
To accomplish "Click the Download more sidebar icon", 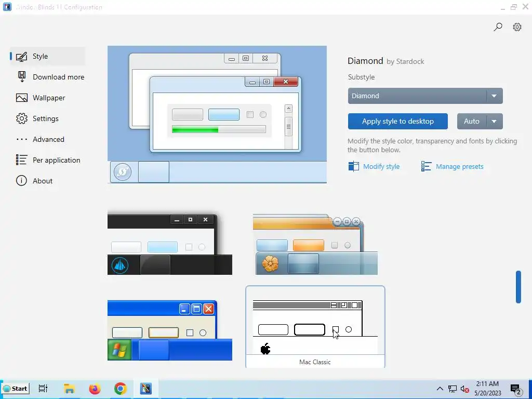I will [22, 77].
